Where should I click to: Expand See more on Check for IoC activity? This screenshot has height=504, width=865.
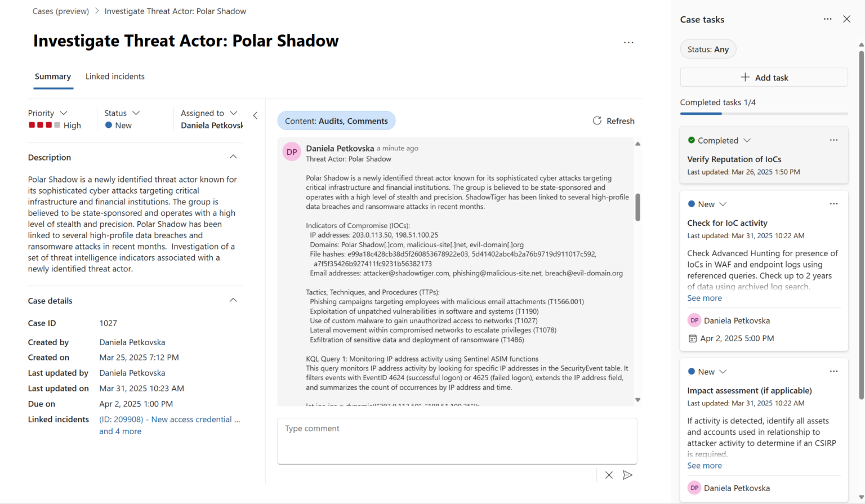[x=704, y=297]
